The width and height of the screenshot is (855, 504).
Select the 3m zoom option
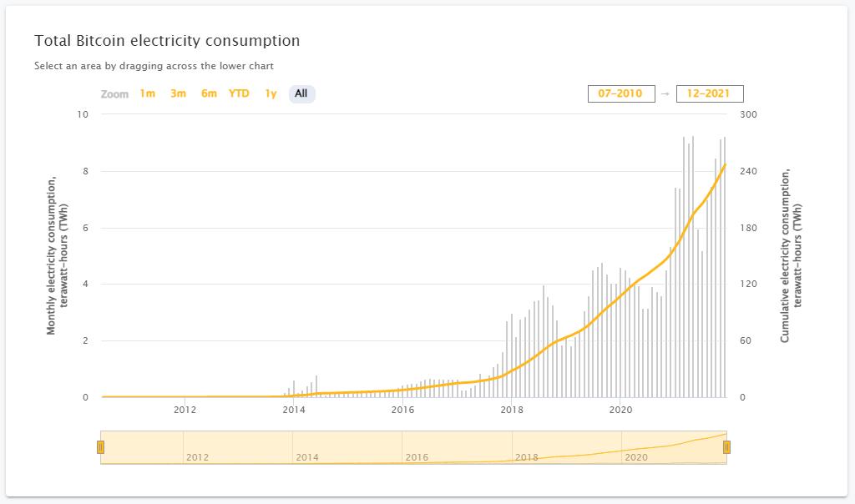pyautogui.click(x=178, y=93)
